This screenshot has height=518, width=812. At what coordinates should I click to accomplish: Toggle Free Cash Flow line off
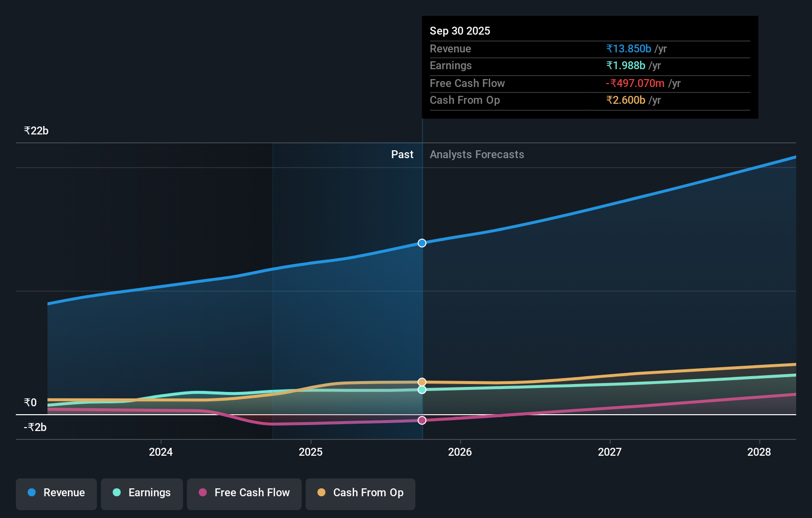pos(244,493)
